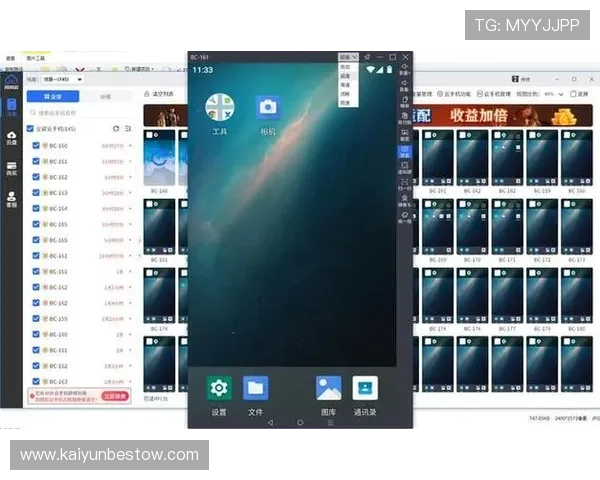Click the refresh icon above the phone list
The width and height of the screenshot is (600, 480).
[116, 129]
